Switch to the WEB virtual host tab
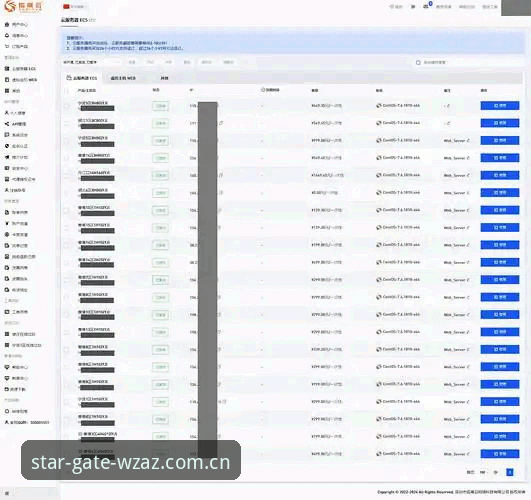Image resolution: width=531 pixels, height=500 pixels. [x=123, y=78]
